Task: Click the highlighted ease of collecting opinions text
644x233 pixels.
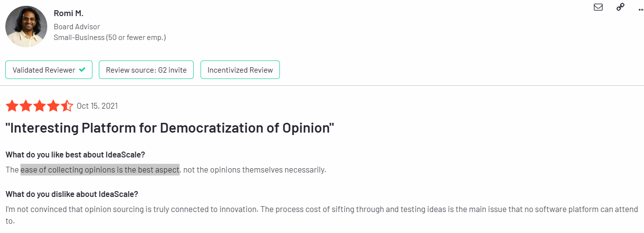Action: [x=100, y=170]
